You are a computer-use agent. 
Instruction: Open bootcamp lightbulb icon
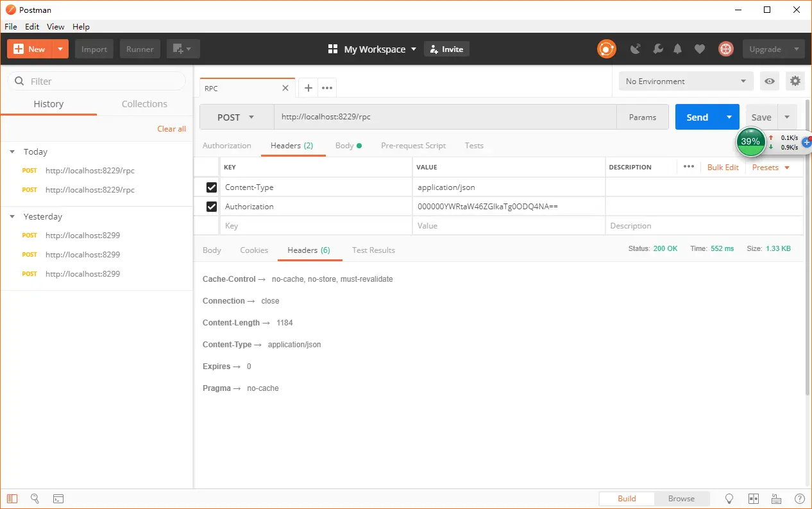pyautogui.click(x=729, y=498)
